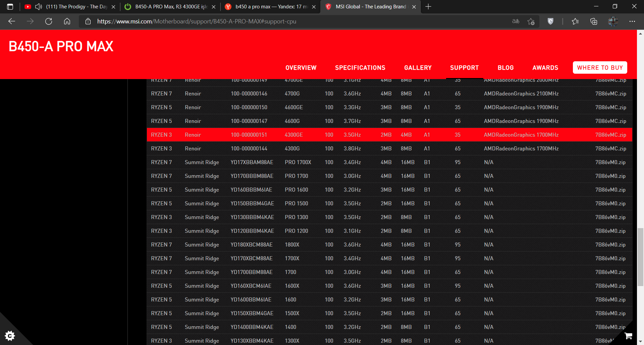
Task: Click the YD1600BBM6IAE part number
Action: [x=251, y=300]
